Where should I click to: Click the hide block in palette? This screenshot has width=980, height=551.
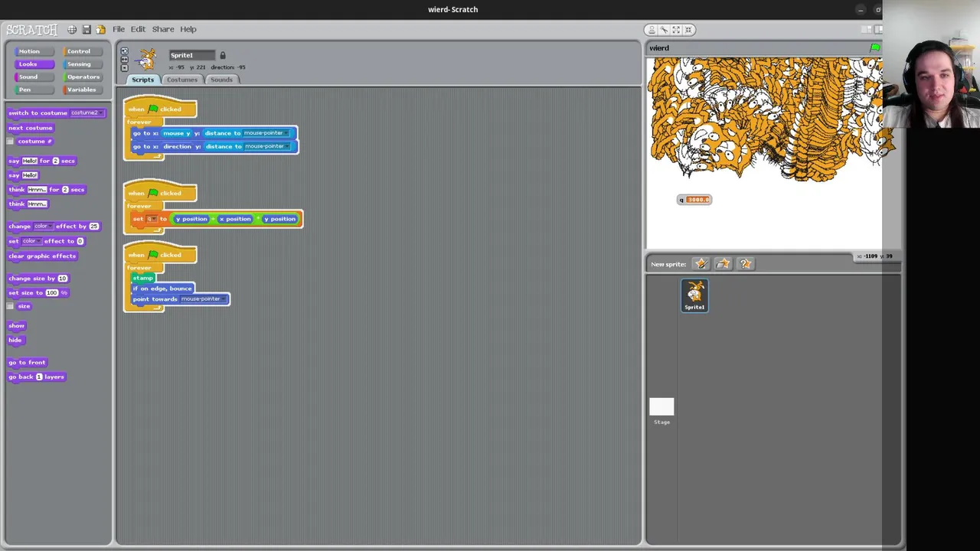pyautogui.click(x=15, y=341)
